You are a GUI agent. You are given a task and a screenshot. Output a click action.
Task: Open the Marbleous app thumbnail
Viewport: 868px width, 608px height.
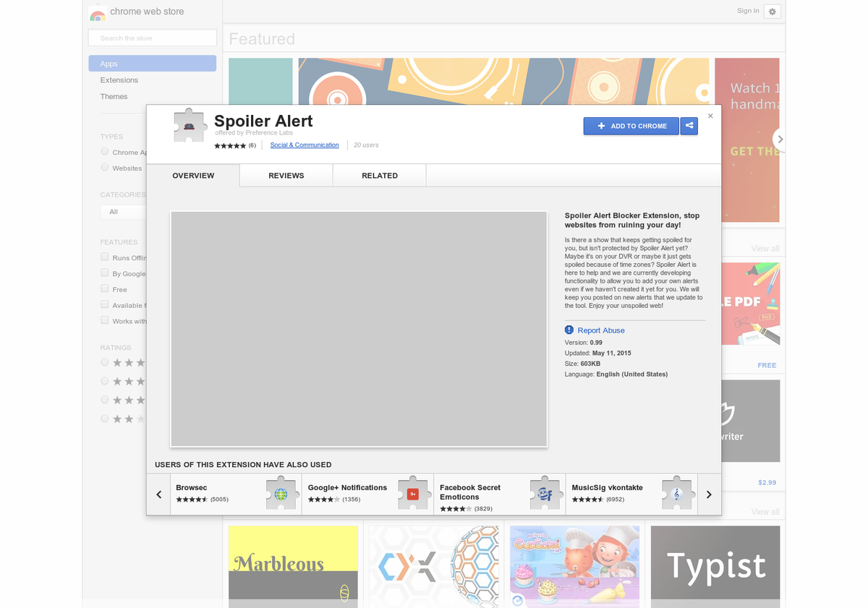[293, 566]
